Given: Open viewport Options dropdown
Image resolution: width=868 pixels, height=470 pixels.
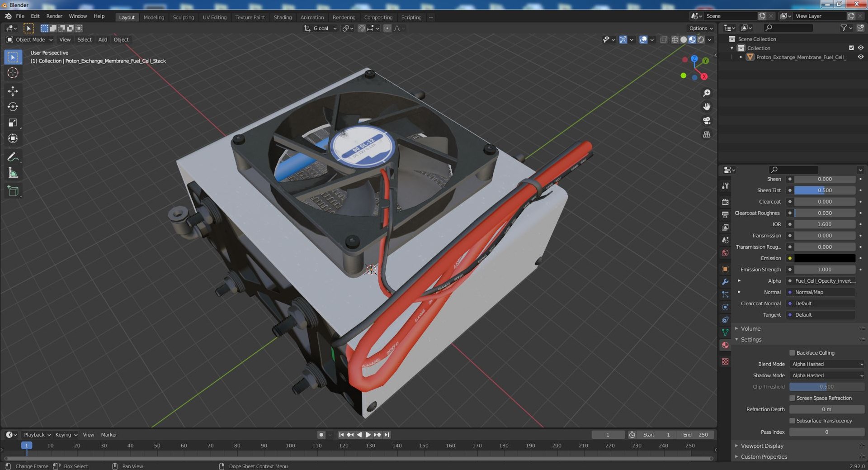Looking at the screenshot, I should (701, 28).
